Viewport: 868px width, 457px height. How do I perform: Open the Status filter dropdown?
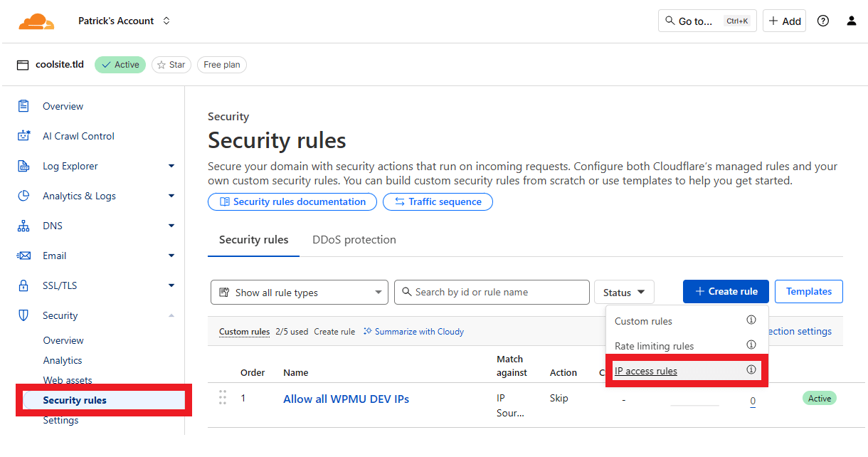[x=623, y=293]
